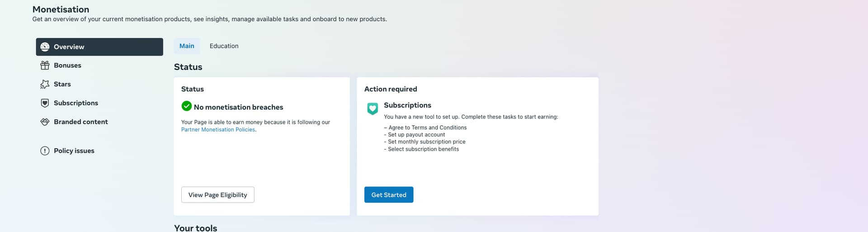This screenshot has height=232, width=868.
Task: Click the Subscriptions shield icon in sidebar
Action: click(x=45, y=103)
